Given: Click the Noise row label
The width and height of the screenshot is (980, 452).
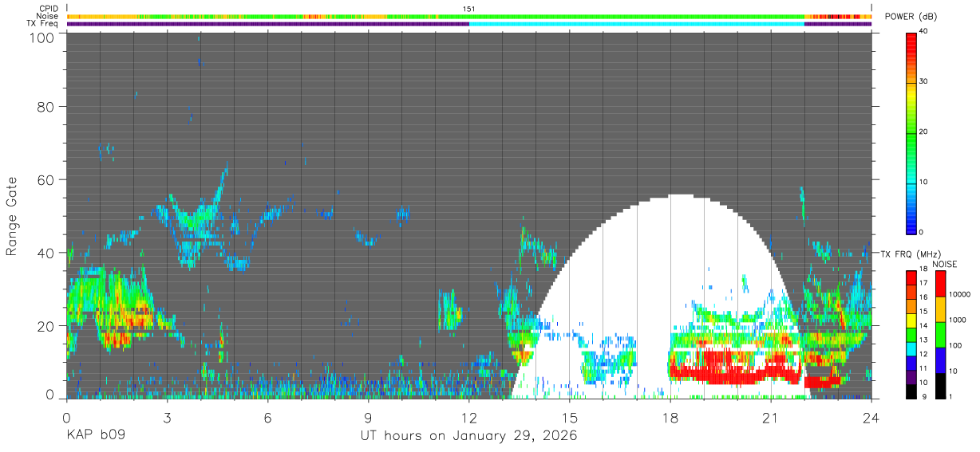Looking at the screenshot, I should click(48, 16).
